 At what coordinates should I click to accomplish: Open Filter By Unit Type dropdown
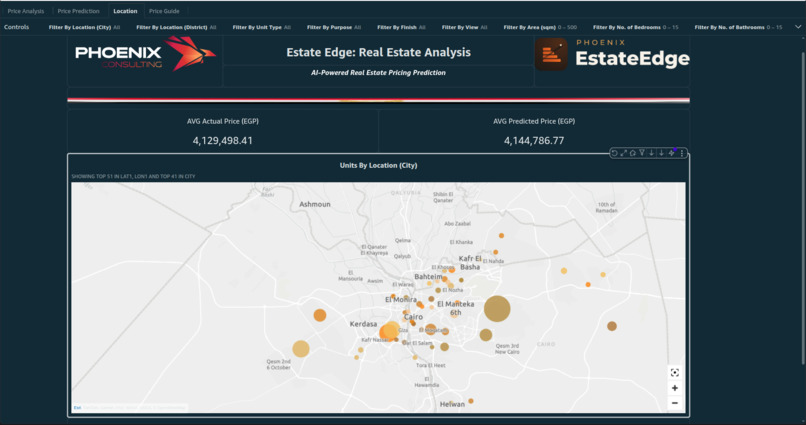click(262, 27)
